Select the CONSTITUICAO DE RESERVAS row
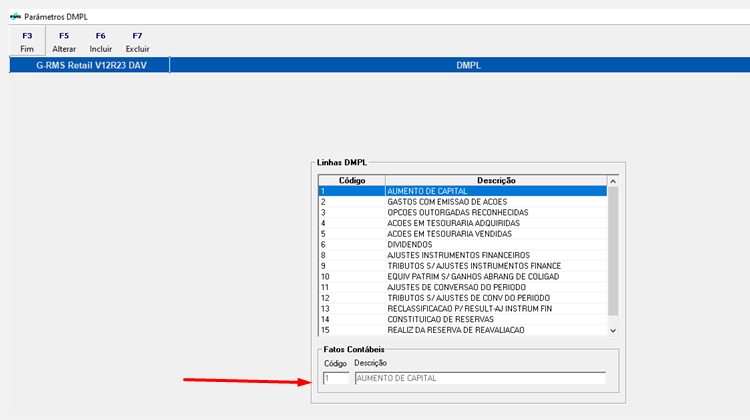The image size is (750, 420). [460, 319]
